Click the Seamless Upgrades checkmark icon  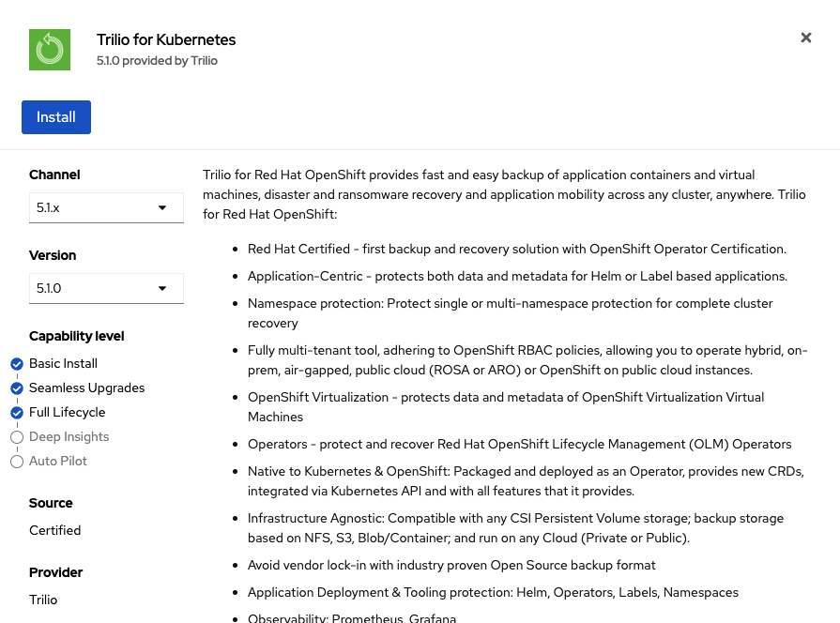17,388
